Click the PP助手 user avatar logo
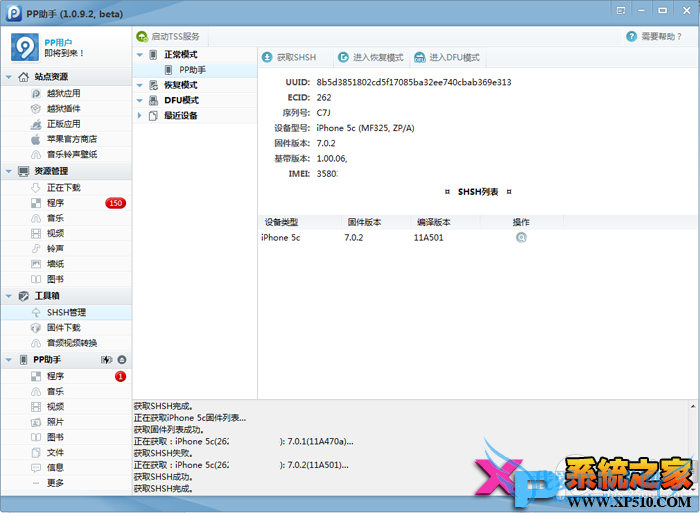The image size is (700, 513). 25,47
